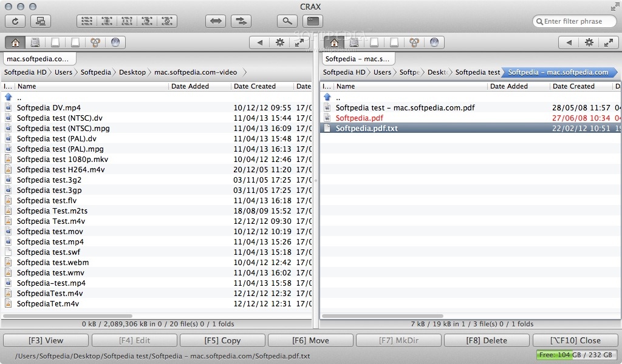
Task: Click the [F4] Edit button
Action: 134,340
